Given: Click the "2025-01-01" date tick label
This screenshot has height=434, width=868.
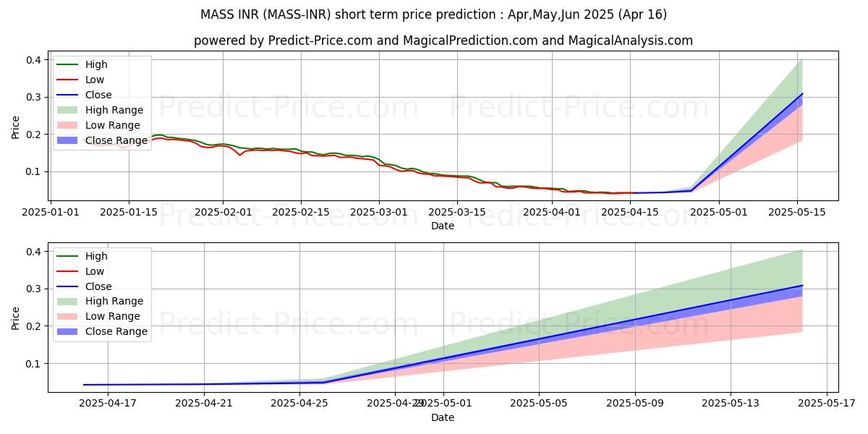Looking at the screenshot, I should point(51,212).
